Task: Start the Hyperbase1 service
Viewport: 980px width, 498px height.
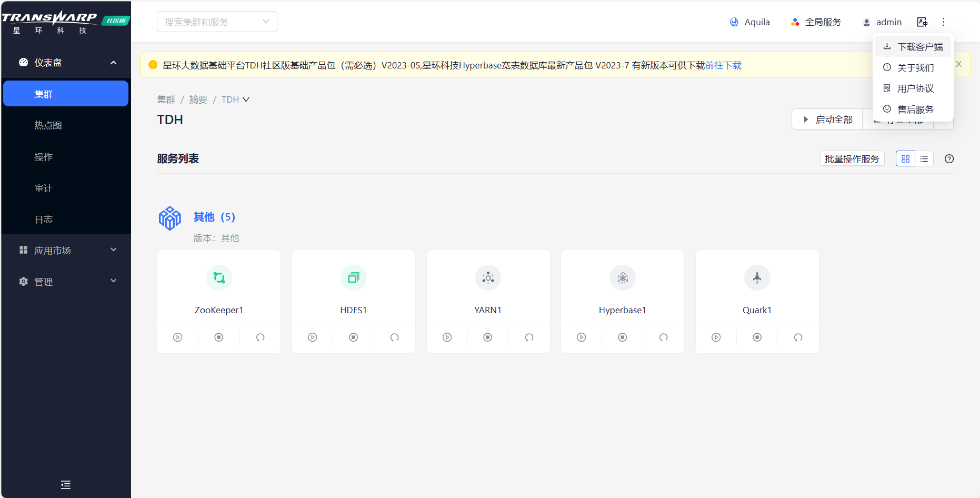Action: (581, 337)
